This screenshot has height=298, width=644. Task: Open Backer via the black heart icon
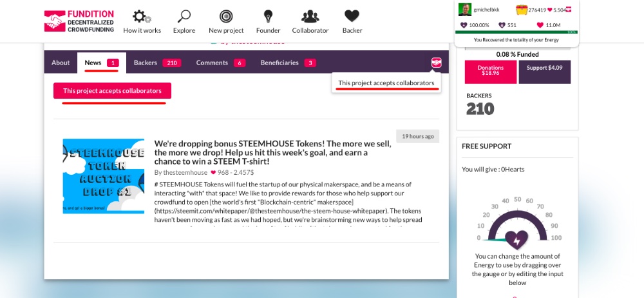point(352,16)
